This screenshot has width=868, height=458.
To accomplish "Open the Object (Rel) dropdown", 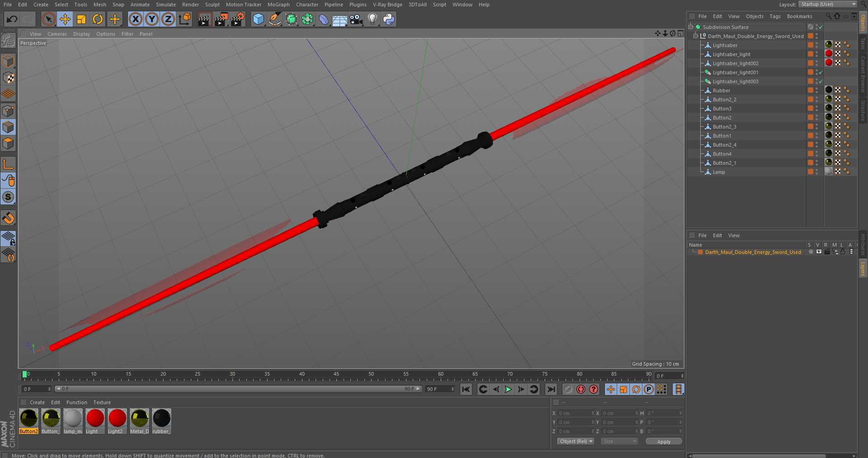I will click(576, 441).
